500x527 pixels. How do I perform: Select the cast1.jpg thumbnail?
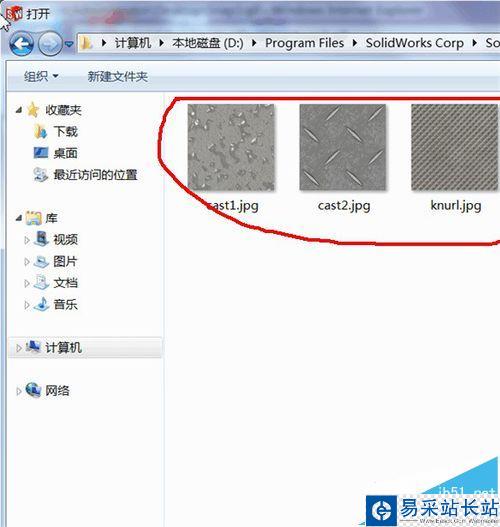click(x=231, y=148)
